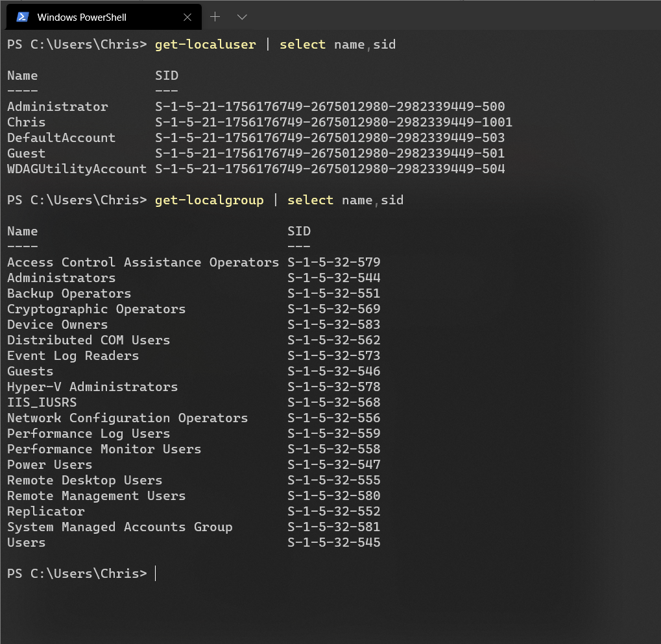This screenshot has height=644, width=661.
Task: Click the SID S-1-5-32-569
Action: tap(334, 309)
